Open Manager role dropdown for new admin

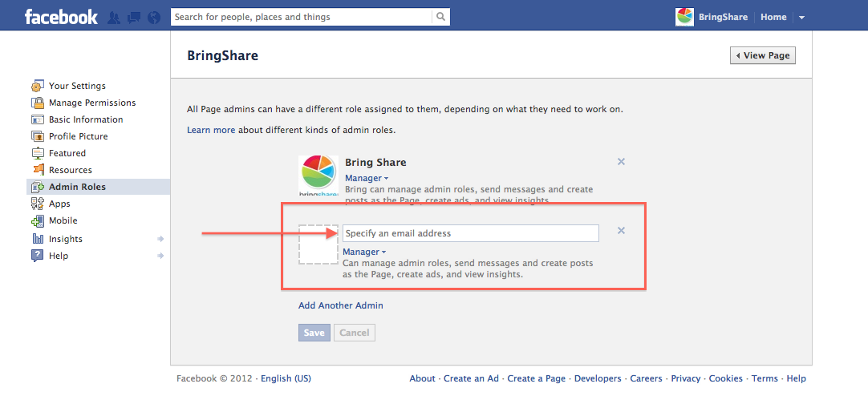[364, 252]
